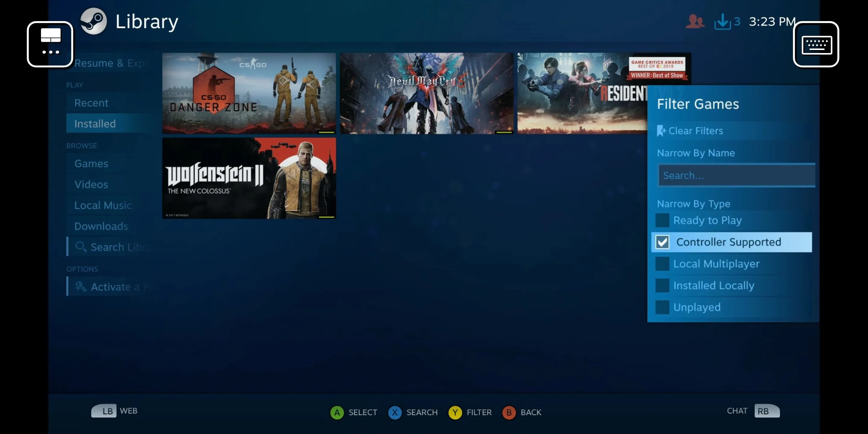Click the Narrow By Name search field
Image resolution: width=868 pixels, height=434 pixels.
737,175
